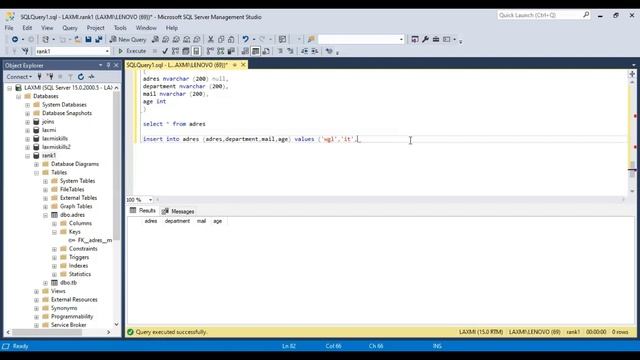
Task: Expand the Programmability folder
Action: tap(36, 316)
